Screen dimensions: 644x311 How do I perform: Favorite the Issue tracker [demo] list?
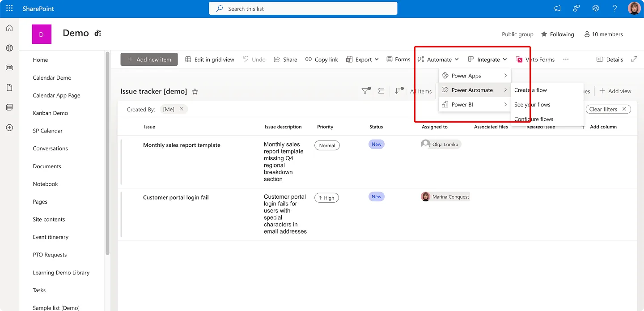[x=195, y=91]
